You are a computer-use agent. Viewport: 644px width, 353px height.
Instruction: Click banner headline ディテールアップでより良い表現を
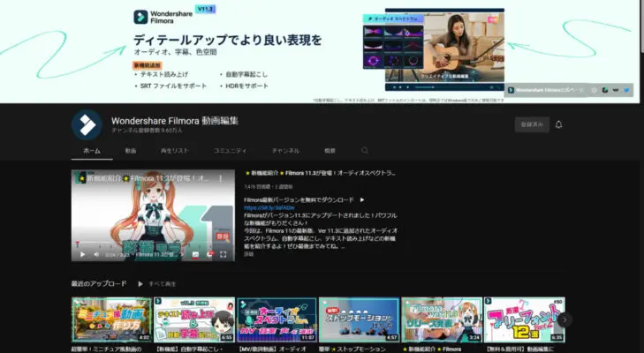pyautogui.click(x=227, y=40)
